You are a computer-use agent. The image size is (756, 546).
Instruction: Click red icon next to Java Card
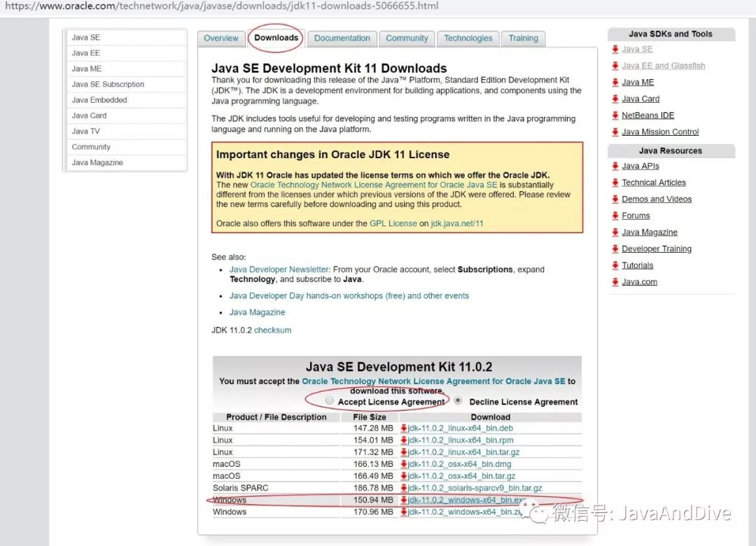pos(615,99)
